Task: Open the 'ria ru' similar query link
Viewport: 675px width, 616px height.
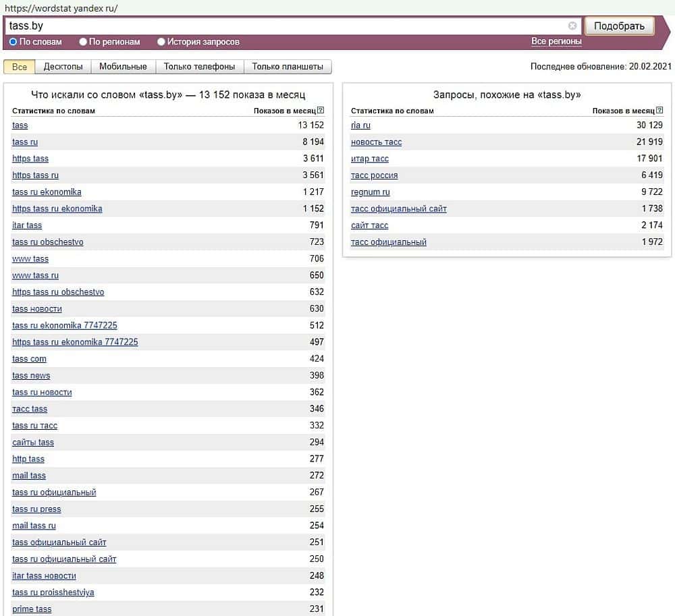Action: point(360,125)
